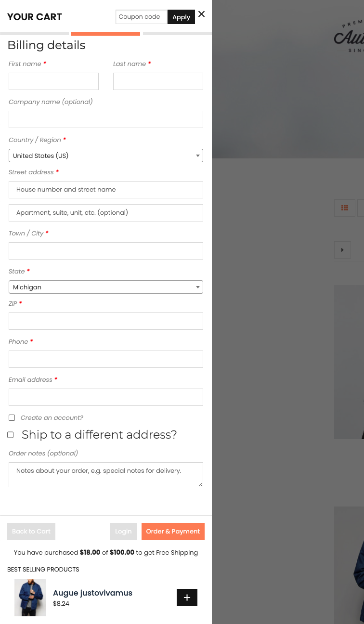
Task: Click the Apply coupon button
Action: [x=181, y=17]
